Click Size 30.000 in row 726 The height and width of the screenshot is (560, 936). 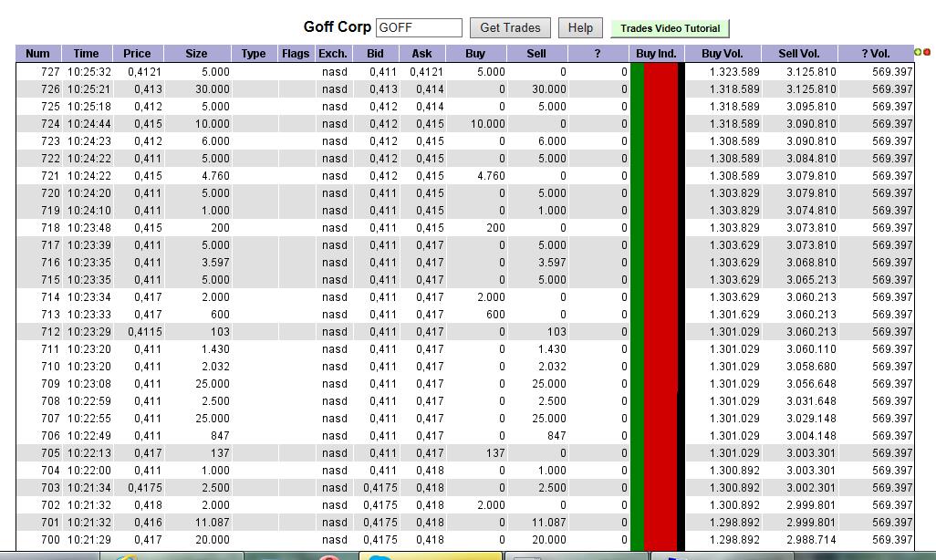[213, 89]
